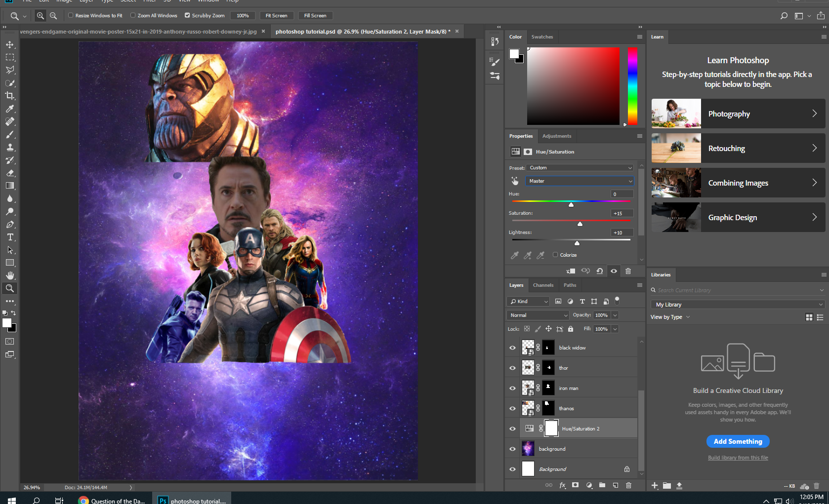This screenshot has width=829, height=504.
Task: Select the Dodge tool
Action: coord(10,211)
